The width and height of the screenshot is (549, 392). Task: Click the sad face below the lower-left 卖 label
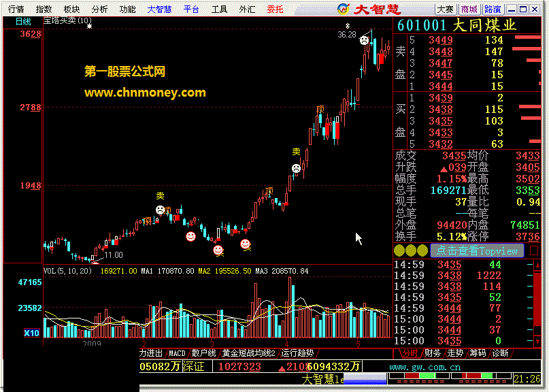point(160,210)
